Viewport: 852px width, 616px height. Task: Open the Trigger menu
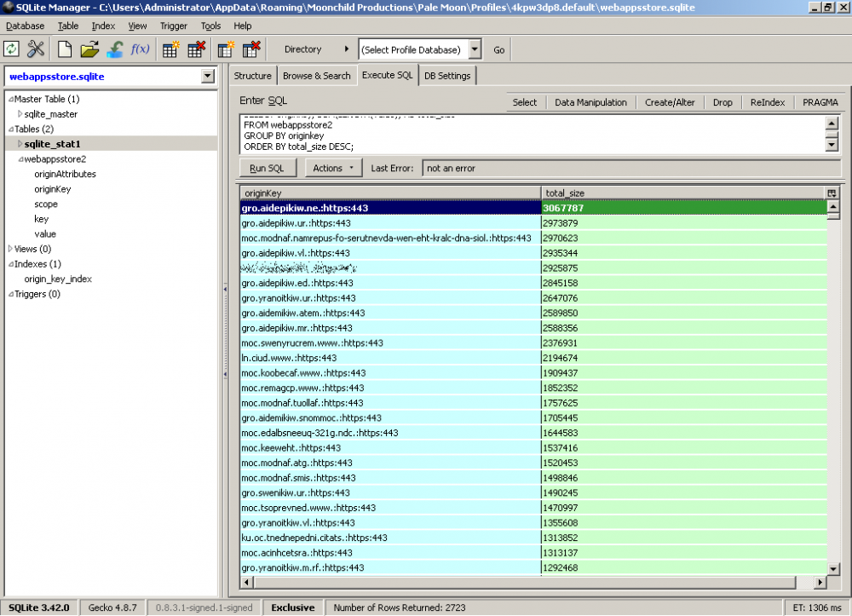tap(174, 26)
